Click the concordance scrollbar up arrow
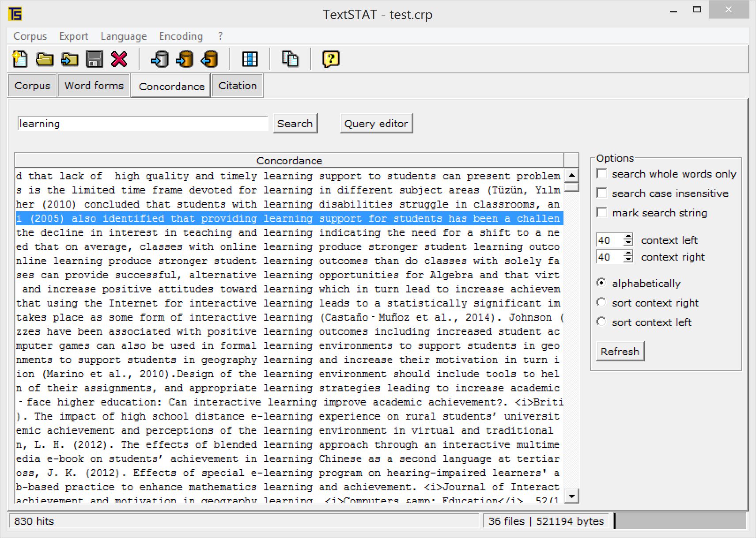Image resolution: width=756 pixels, height=538 pixels. coord(571,175)
